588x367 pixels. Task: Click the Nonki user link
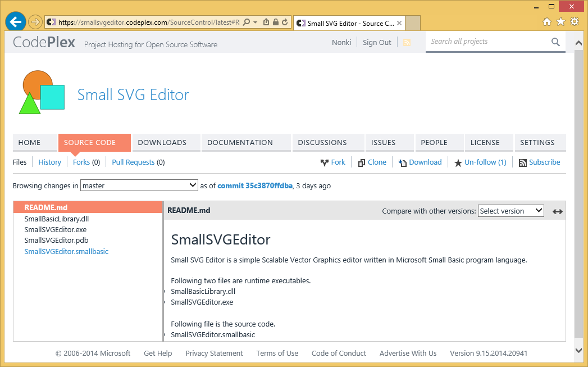(341, 42)
